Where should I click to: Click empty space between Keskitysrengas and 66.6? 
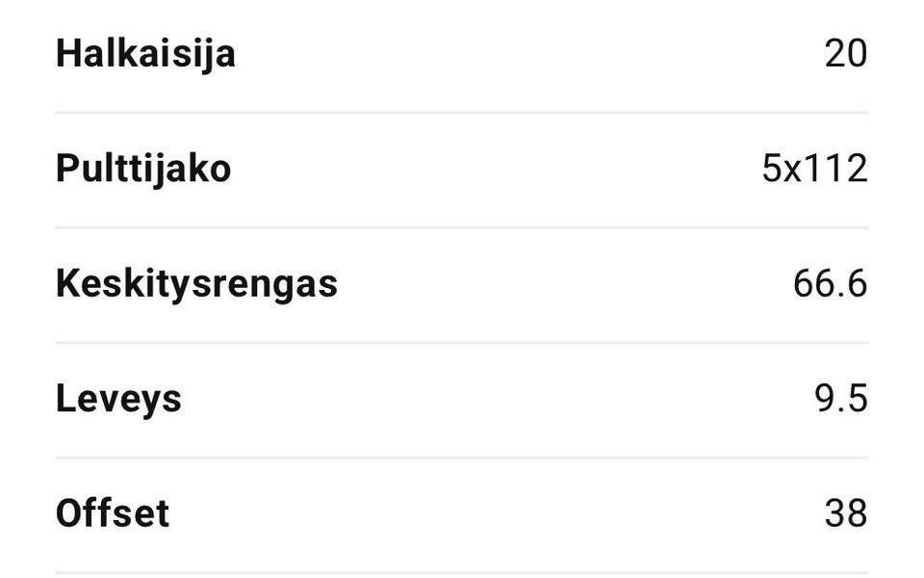point(563,284)
